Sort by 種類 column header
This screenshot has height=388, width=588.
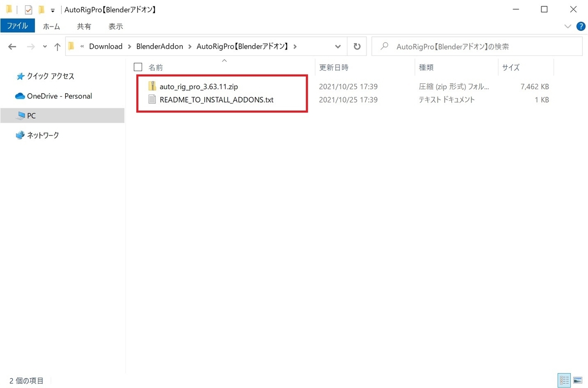(426, 67)
